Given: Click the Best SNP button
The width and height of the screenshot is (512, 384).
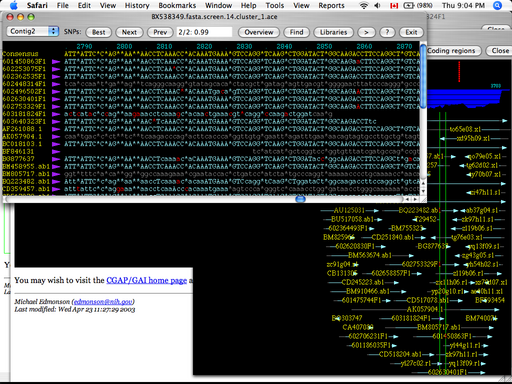Looking at the screenshot, I should tap(98, 32).
